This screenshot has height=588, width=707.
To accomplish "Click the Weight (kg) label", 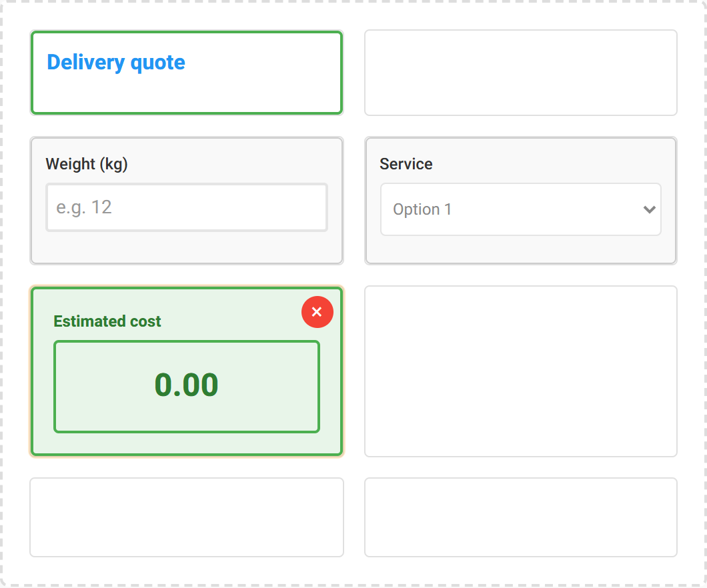I will pyautogui.click(x=87, y=164).
